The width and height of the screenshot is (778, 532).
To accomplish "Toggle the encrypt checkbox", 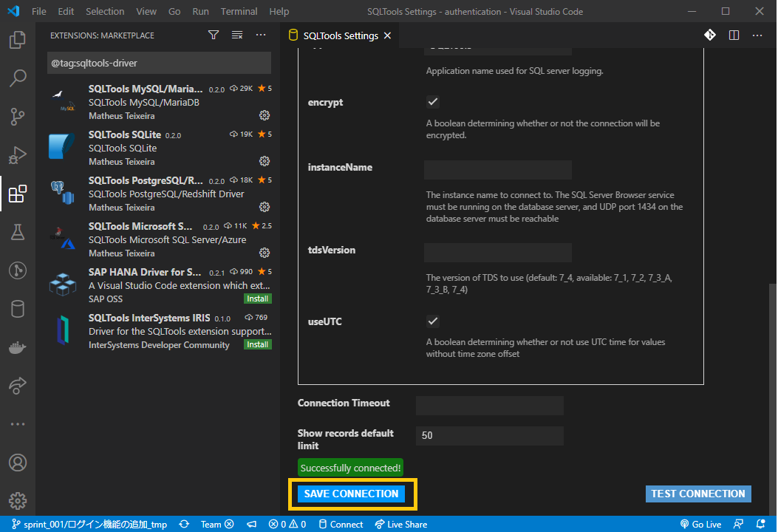I will tap(432, 101).
